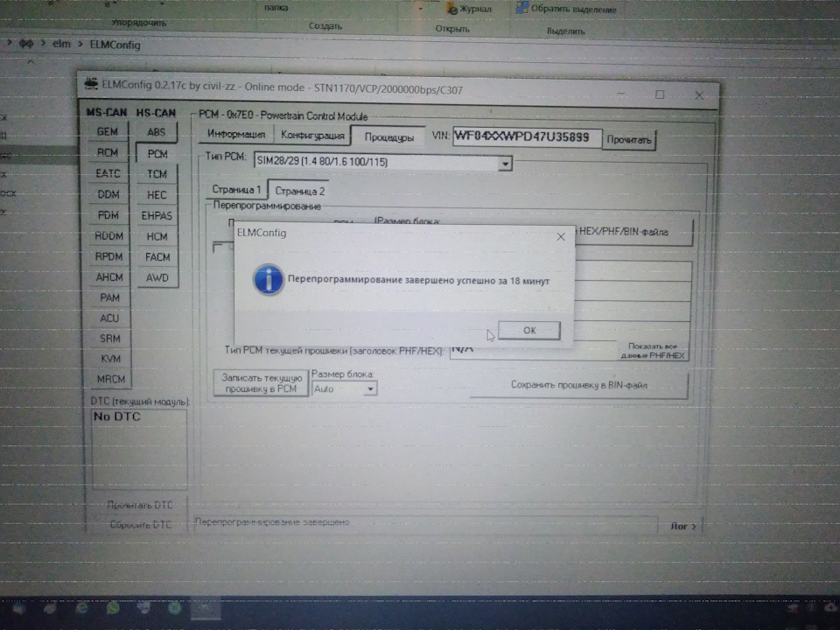Image resolution: width=840 pixels, height=630 pixels.
Task: Select the AHCM module
Action: tap(109, 277)
